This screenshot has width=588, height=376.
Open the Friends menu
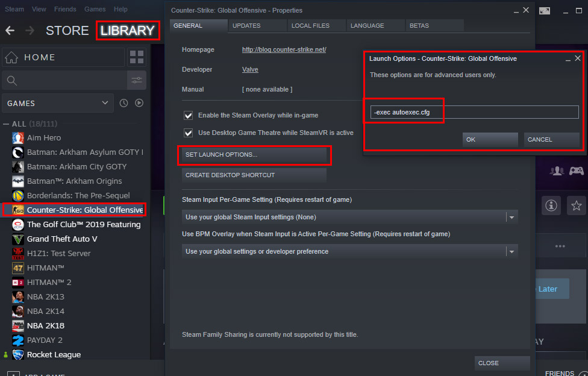coord(65,9)
